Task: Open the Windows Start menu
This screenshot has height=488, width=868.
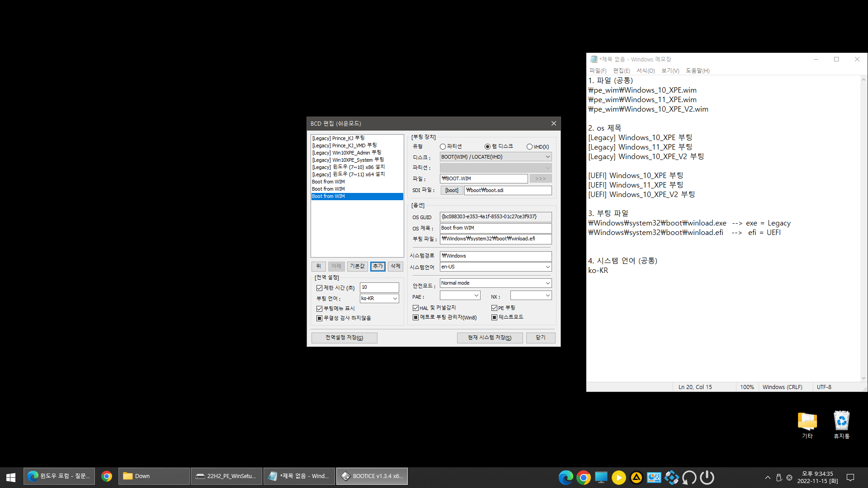Action: [x=11, y=477]
